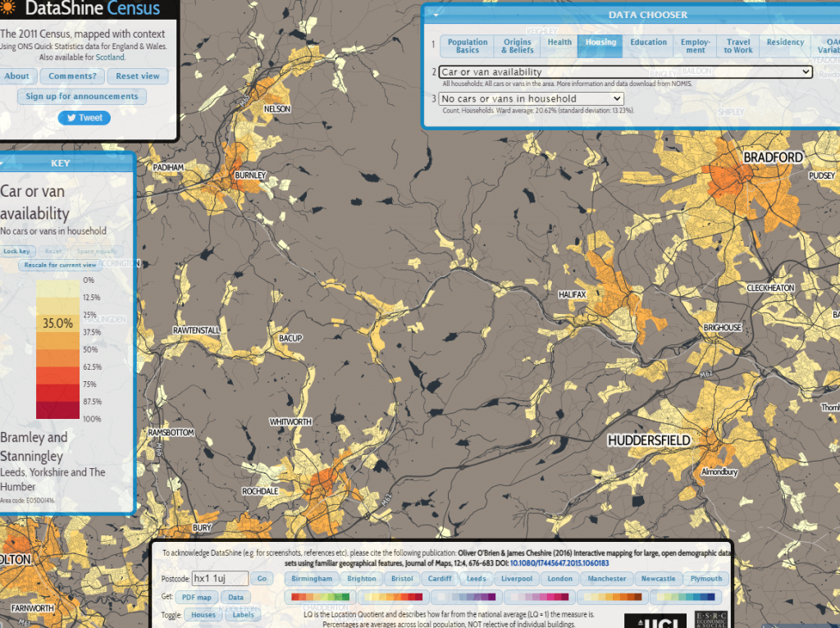Open the DOI 10.1080/17445647.2015.1060183 link
Image resolution: width=840 pixels, height=628 pixels.
[x=559, y=563]
